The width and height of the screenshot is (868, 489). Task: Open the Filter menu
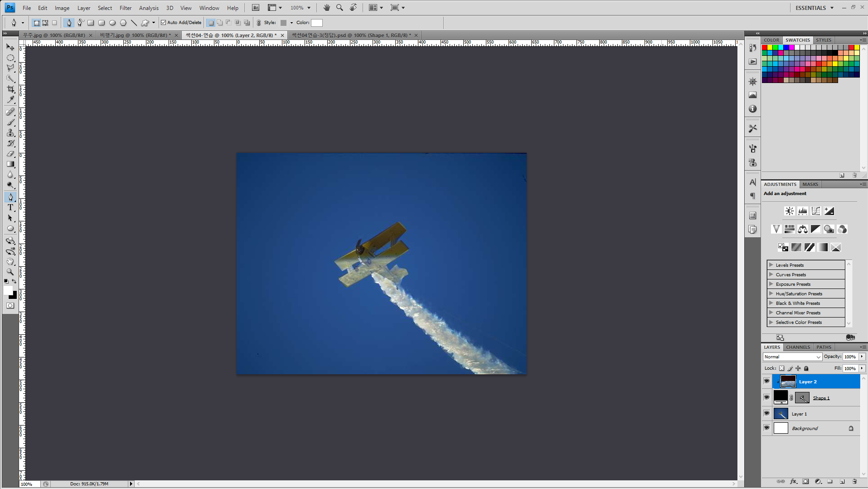[x=125, y=8]
